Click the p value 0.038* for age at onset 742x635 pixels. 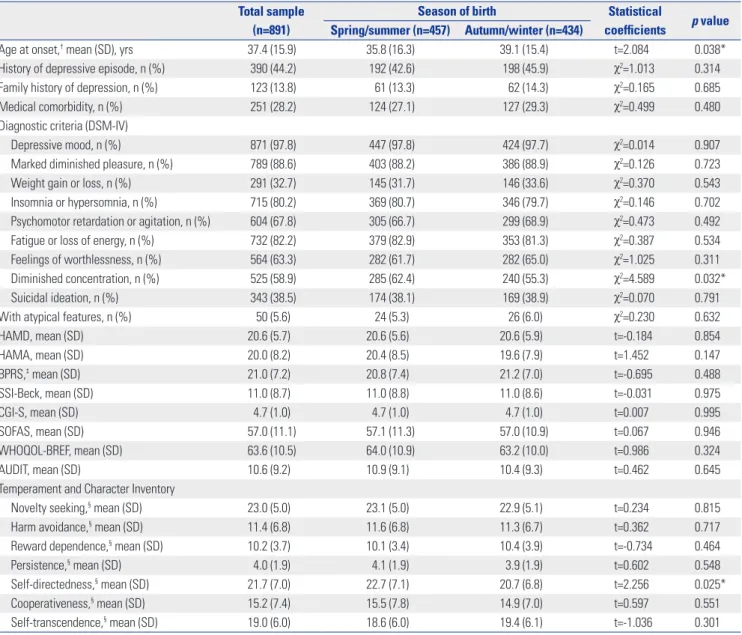[x=709, y=50]
